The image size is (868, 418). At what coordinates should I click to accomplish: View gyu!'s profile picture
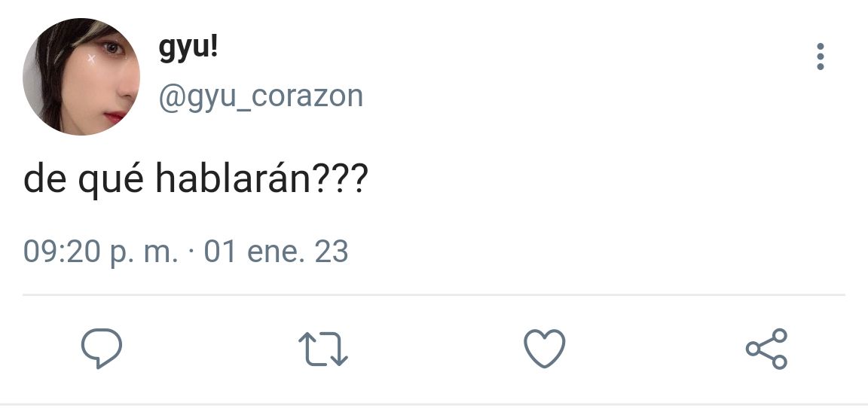[x=81, y=76]
